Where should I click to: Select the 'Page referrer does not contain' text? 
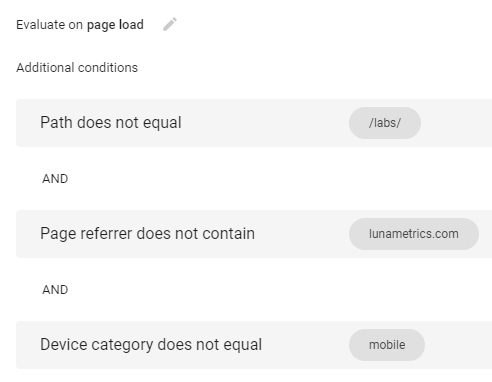tap(147, 233)
